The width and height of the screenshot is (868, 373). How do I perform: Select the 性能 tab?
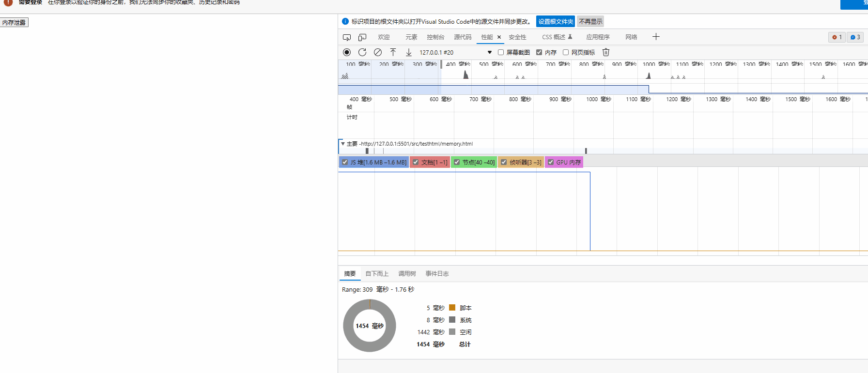tap(487, 37)
